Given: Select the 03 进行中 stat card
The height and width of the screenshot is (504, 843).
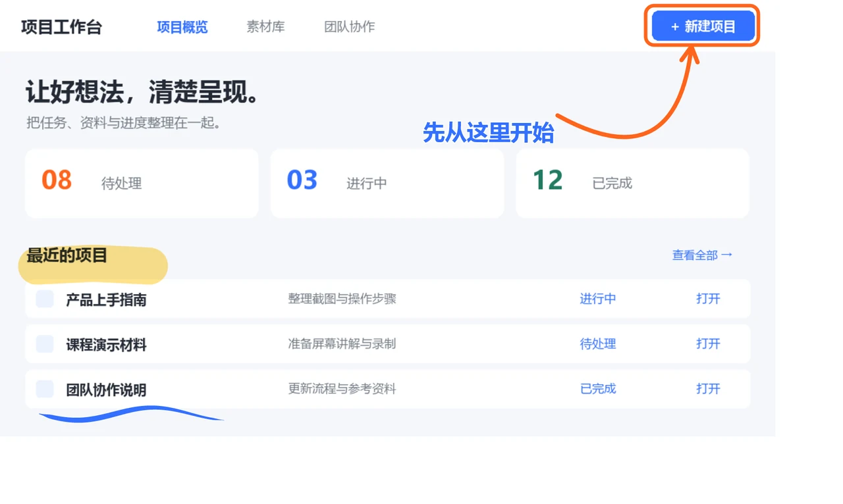Looking at the screenshot, I should click(387, 183).
